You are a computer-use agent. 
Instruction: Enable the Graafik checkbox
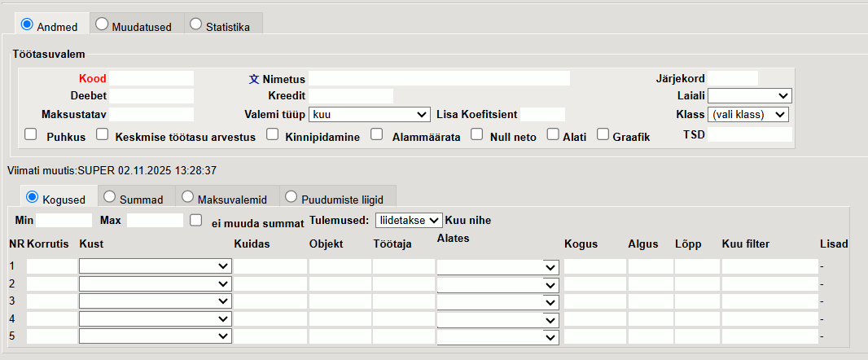603,135
